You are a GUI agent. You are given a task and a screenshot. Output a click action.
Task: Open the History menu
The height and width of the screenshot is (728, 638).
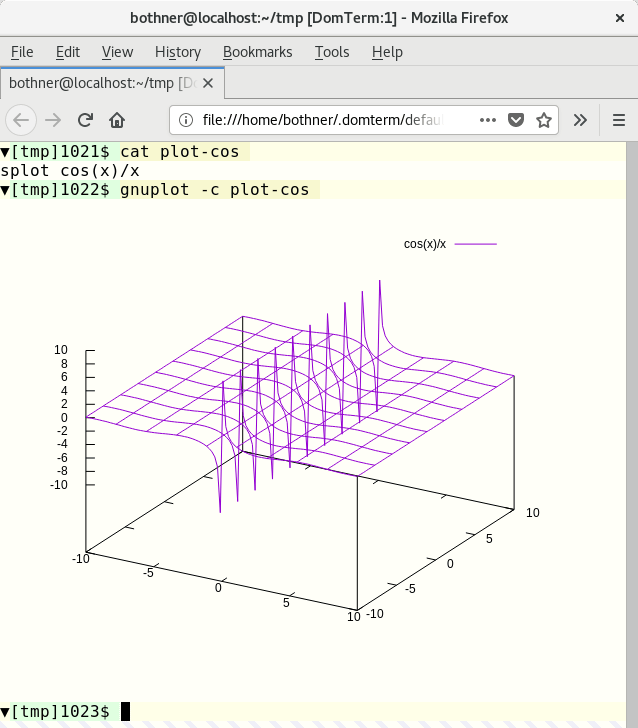[x=178, y=52]
